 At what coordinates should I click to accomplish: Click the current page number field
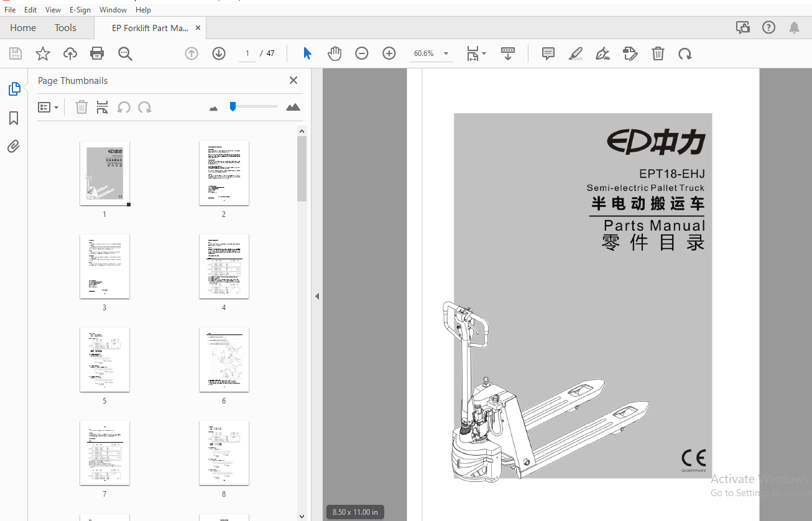pos(247,53)
